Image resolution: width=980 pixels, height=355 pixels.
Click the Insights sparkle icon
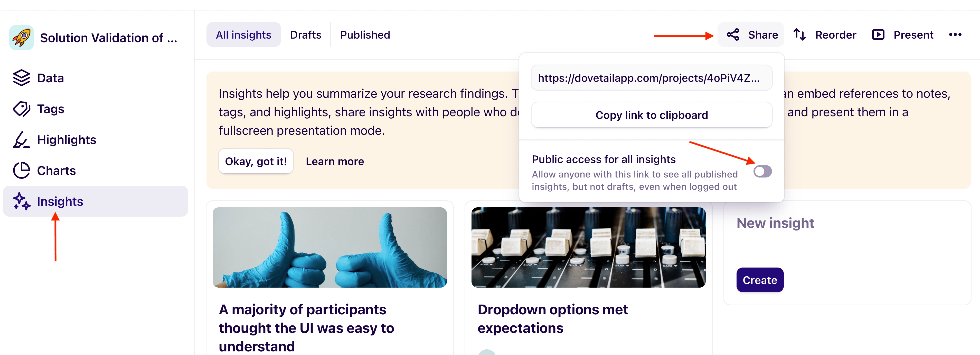pyautogui.click(x=21, y=201)
